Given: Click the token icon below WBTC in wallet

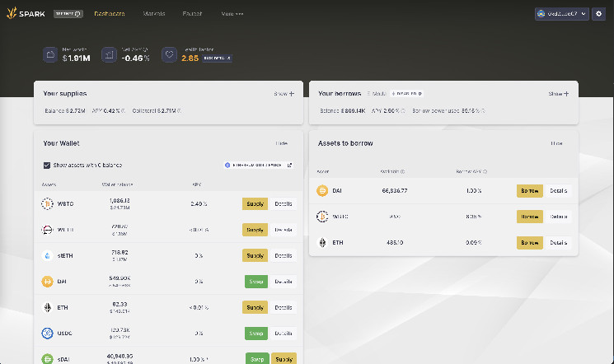Looking at the screenshot, I should tap(47, 230).
